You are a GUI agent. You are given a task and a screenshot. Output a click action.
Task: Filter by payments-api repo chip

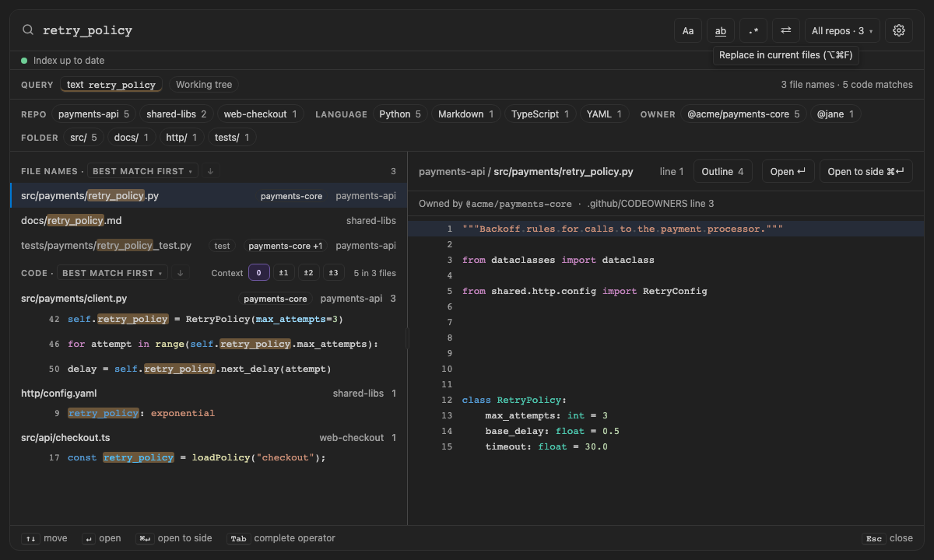tap(93, 114)
